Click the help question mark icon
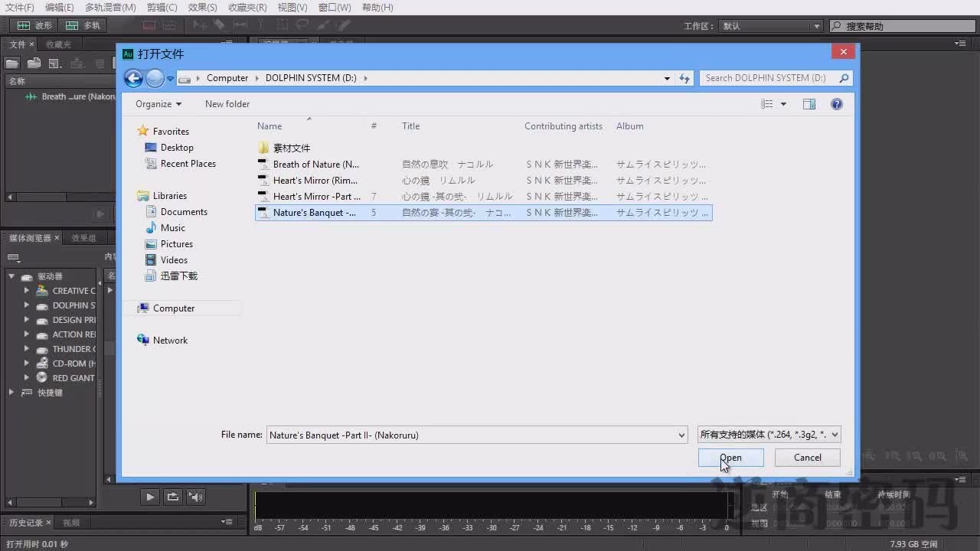The height and width of the screenshot is (551, 980). 837,104
